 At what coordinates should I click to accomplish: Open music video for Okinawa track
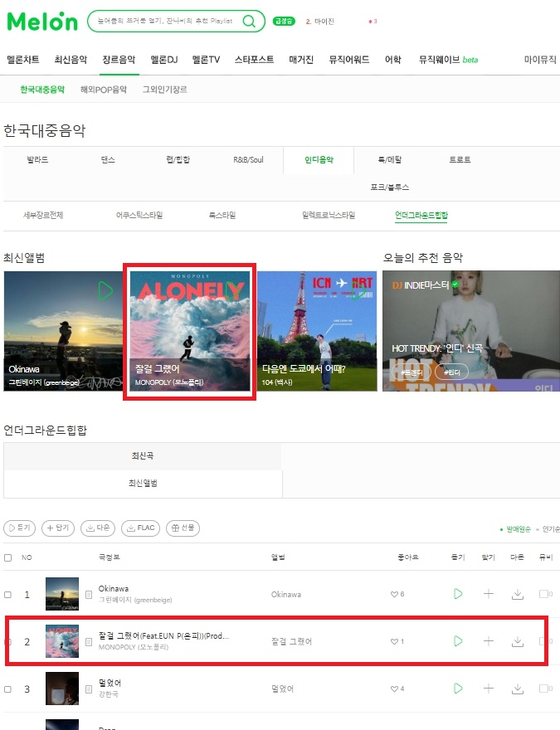click(546, 594)
